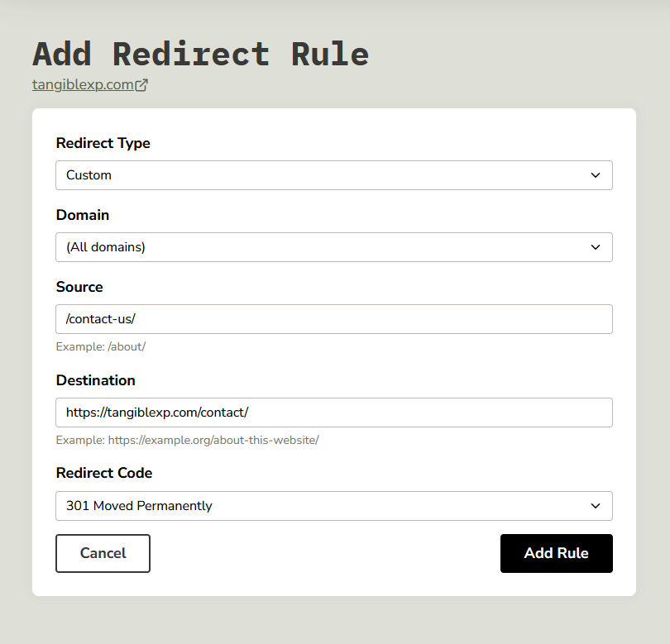The width and height of the screenshot is (670, 644).
Task: Open the Domain dropdown showing All domains
Action: click(x=333, y=247)
